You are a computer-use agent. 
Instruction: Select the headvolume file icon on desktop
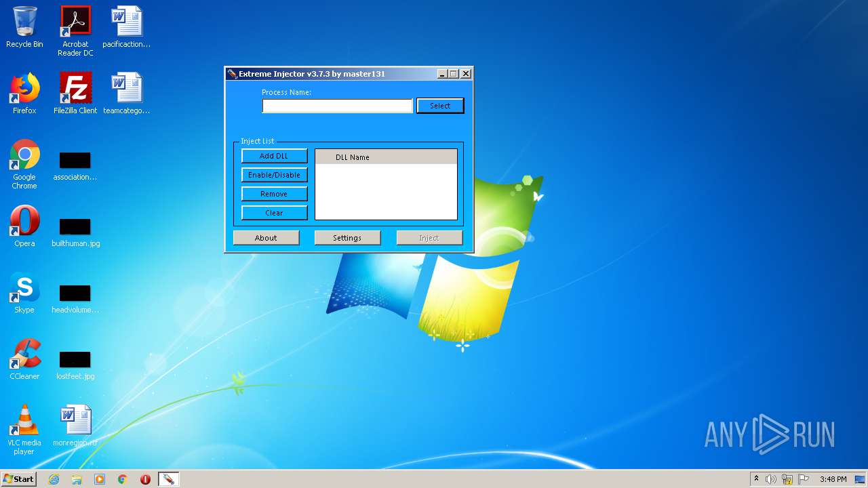(75, 299)
